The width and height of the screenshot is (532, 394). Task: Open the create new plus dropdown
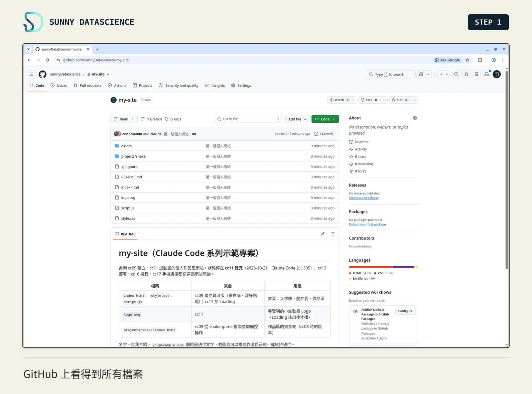[444, 74]
